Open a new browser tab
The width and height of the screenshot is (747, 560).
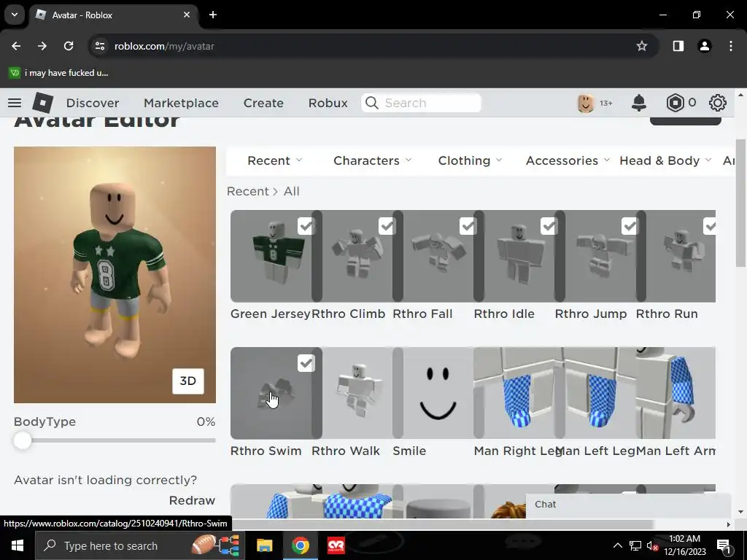click(213, 15)
